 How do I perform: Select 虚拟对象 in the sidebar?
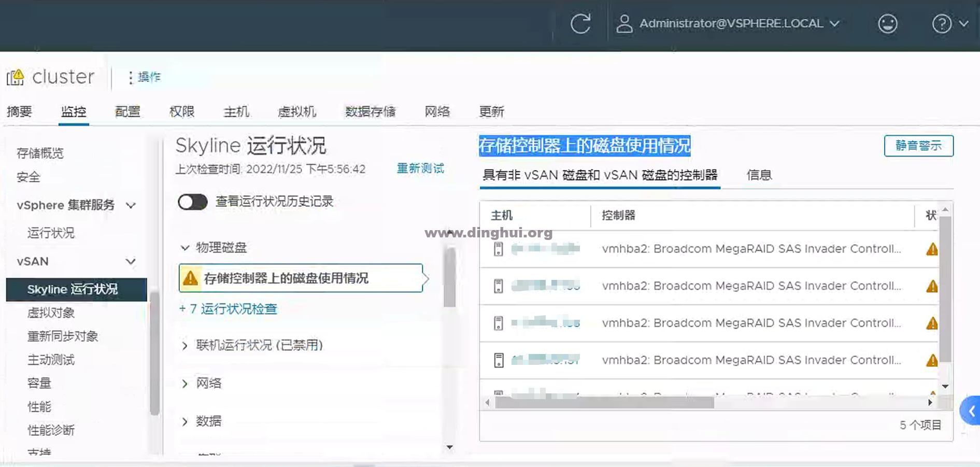pos(51,313)
